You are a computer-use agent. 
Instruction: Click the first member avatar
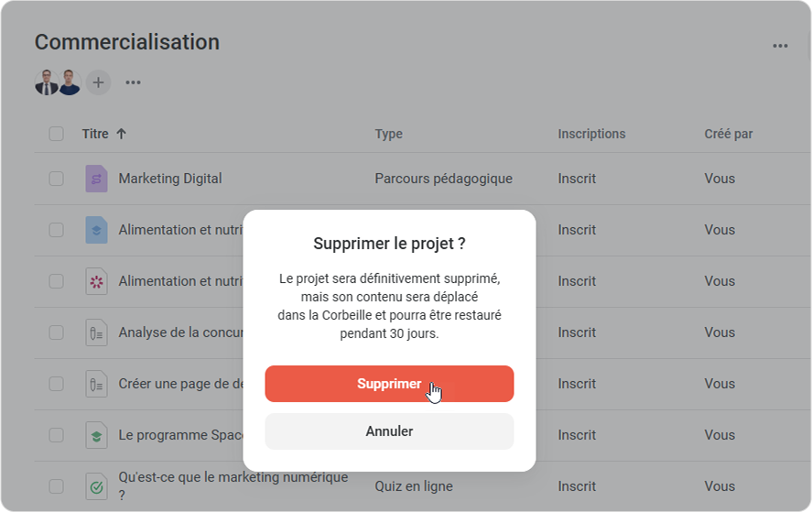[x=47, y=82]
